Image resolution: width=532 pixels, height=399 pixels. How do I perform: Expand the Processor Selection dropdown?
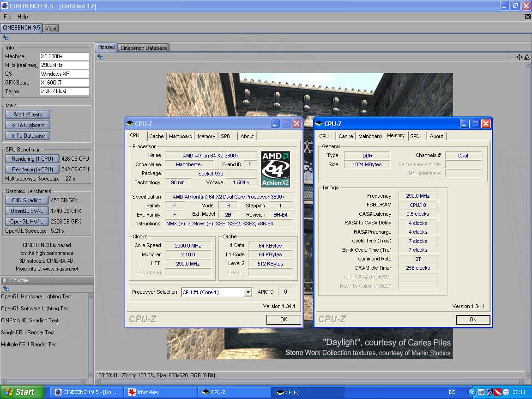click(248, 292)
